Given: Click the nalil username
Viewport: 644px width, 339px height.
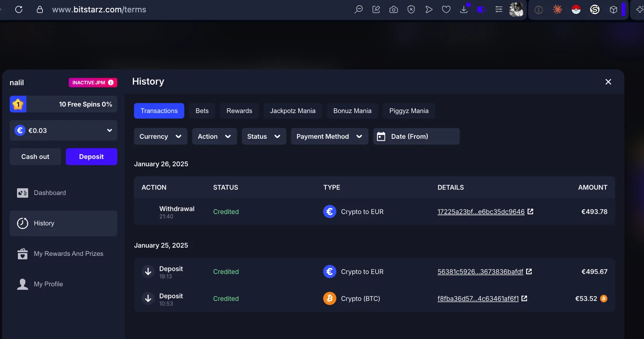Looking at the screenshot, I should coord(17,83).
